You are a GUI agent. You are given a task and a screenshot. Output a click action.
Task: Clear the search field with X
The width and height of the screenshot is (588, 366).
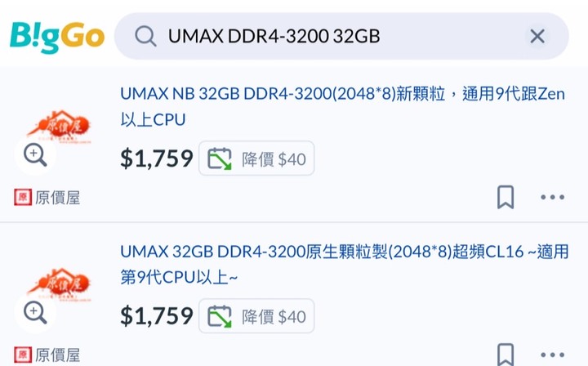tap(537, 37)
